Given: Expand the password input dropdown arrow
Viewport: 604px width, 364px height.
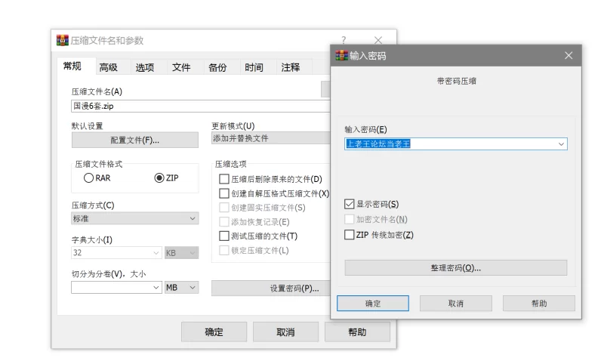Looking at the screenshot, I should pyautogui.click(x=561, y=143).
